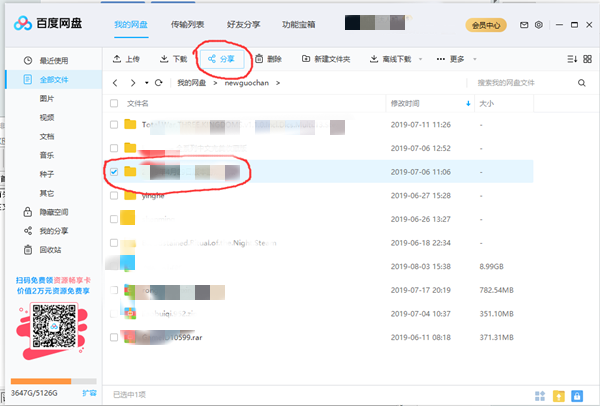Sort by 大小 column header
The height and width of the screenshot is (406, 600).
(x=504, y=103)
